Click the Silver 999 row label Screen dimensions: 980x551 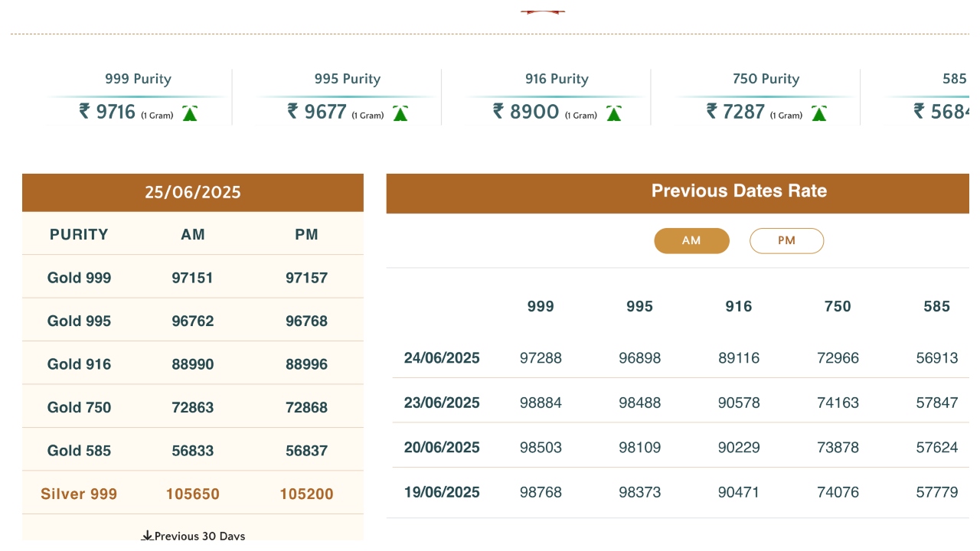79,494
